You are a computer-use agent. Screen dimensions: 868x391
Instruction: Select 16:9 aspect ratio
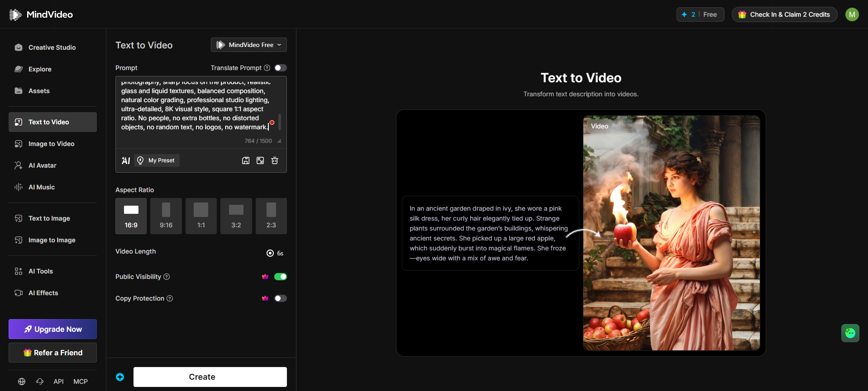[x=131, y=216]
